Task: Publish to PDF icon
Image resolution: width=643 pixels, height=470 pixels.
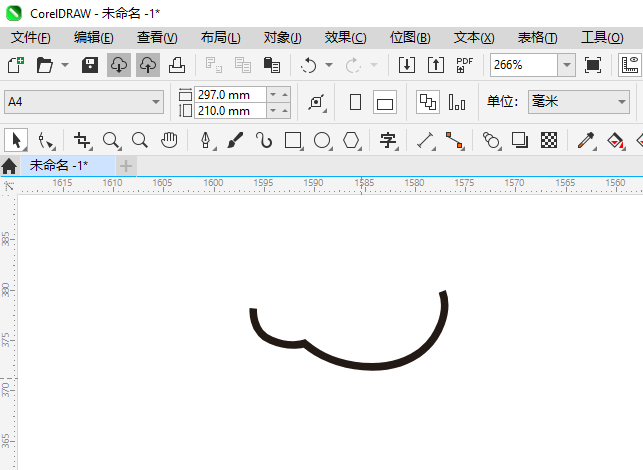Action: pyautogui.click(x=465, y=65)
